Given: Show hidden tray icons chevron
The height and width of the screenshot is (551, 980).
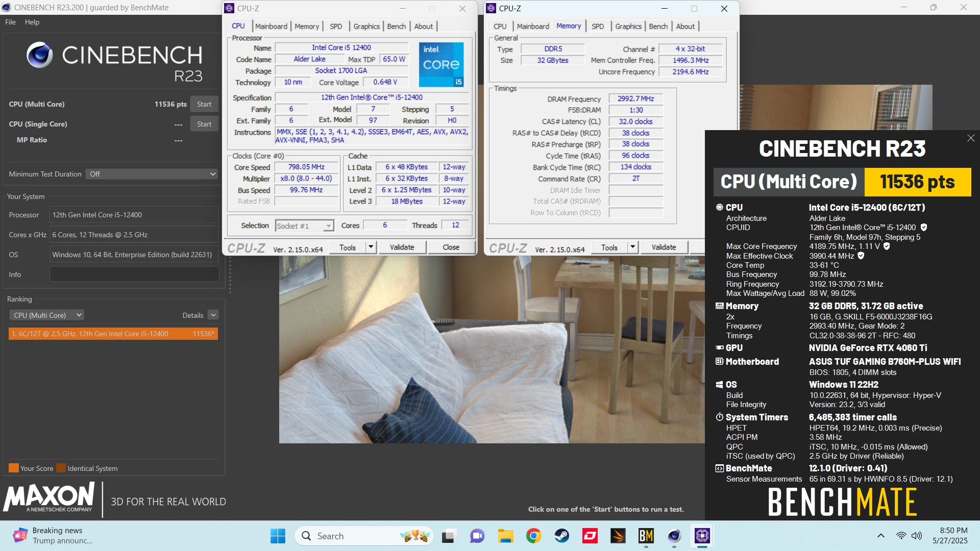Looking at the screenshot, I should pyautogui.click(x=881, y=536).
